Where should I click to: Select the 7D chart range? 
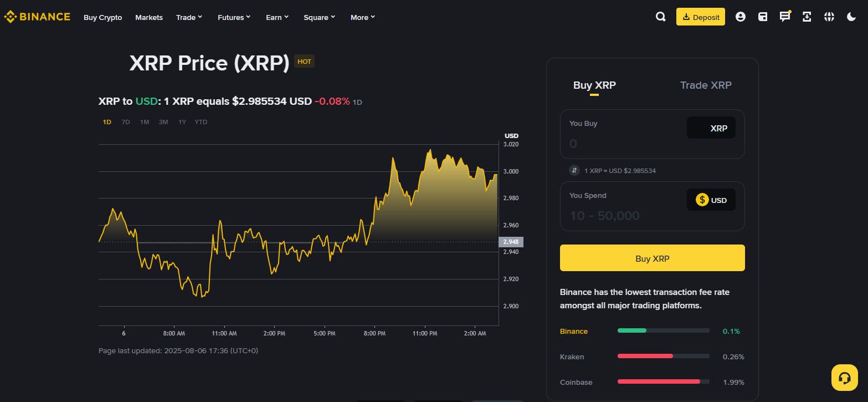click(x=126, y=122)
